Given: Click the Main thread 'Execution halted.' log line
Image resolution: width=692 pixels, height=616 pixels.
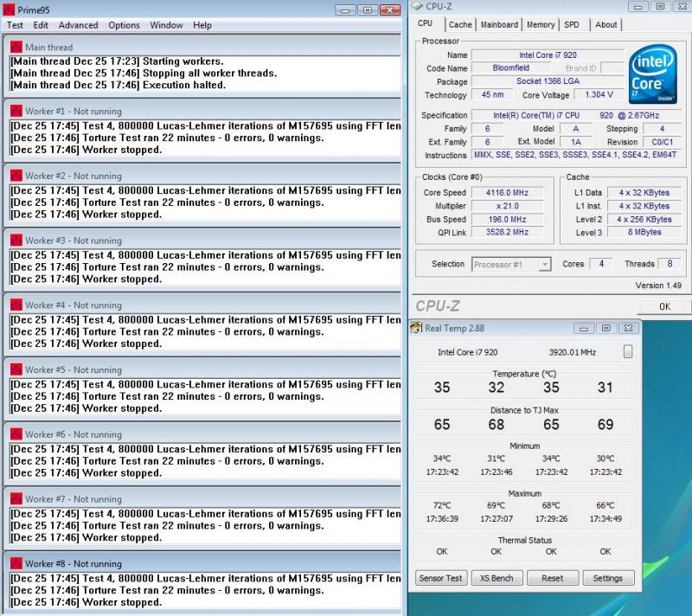Looking at the screenshot, I should coord(119,85).
